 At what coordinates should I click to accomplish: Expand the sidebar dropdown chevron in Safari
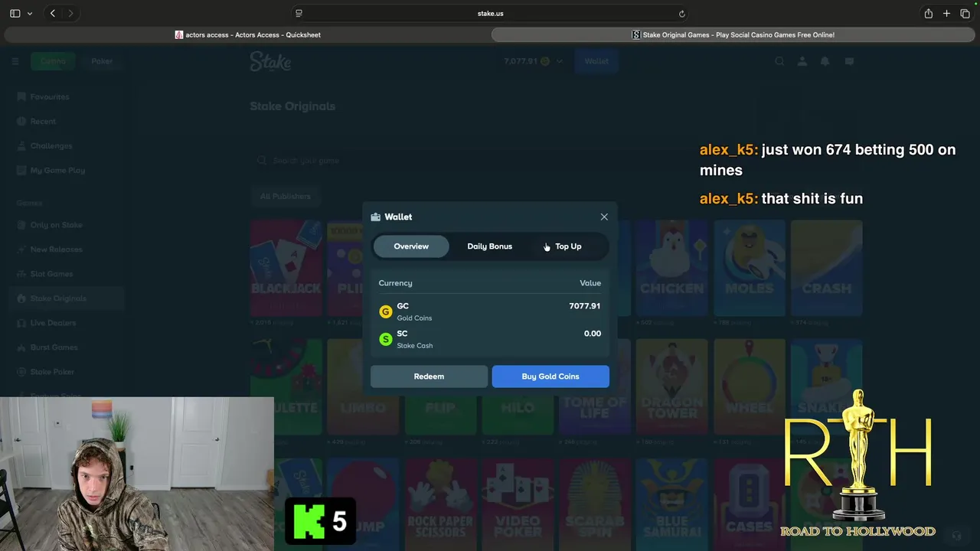tap(30, 13)
